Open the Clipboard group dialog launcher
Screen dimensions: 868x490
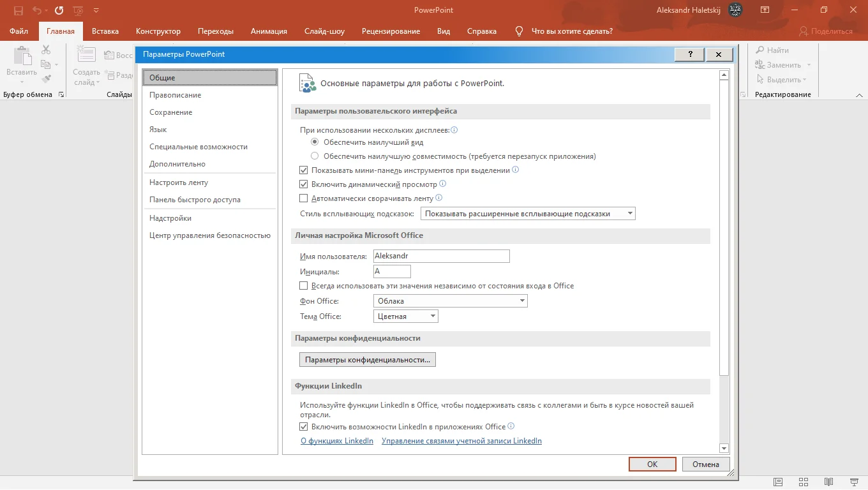61,94
